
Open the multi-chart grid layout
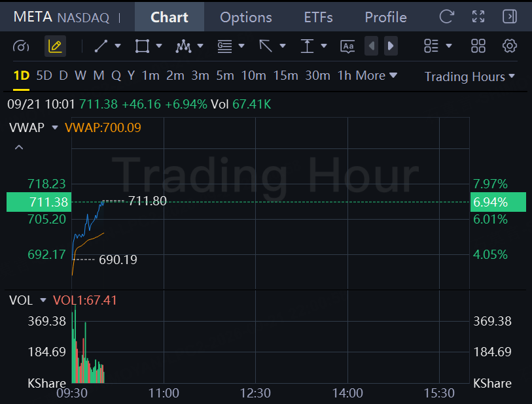(478, 46)
